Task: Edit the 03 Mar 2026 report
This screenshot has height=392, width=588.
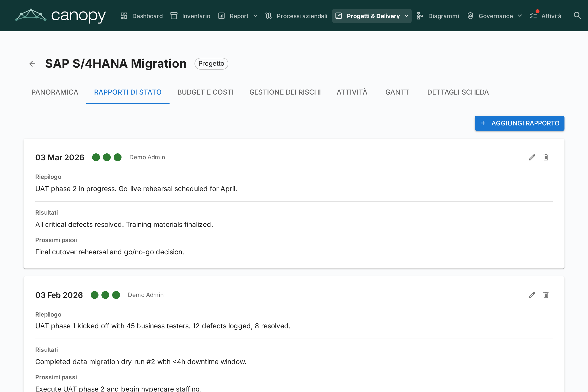Action: tap(532, 157)
